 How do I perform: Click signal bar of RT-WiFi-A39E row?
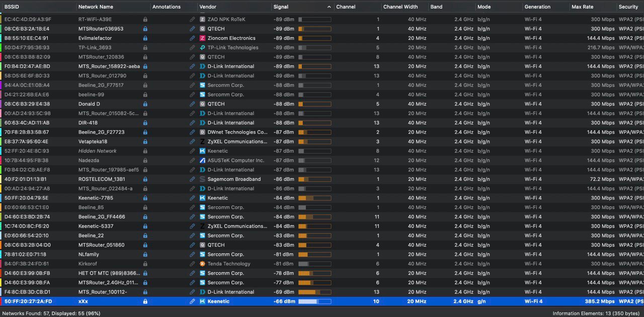tap(314, 20)
